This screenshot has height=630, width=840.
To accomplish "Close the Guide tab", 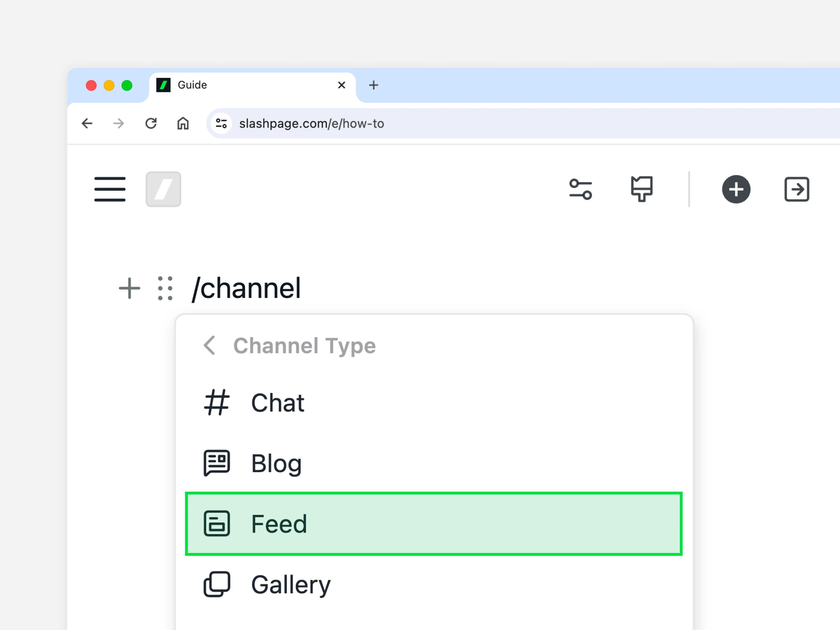I will 341,85.
